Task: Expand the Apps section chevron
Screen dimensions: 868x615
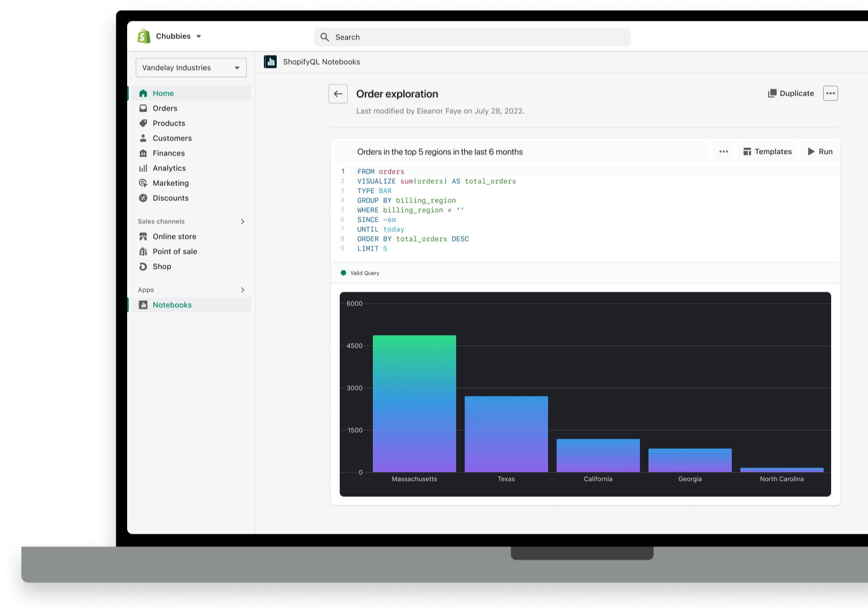Action: click(243, 290)
